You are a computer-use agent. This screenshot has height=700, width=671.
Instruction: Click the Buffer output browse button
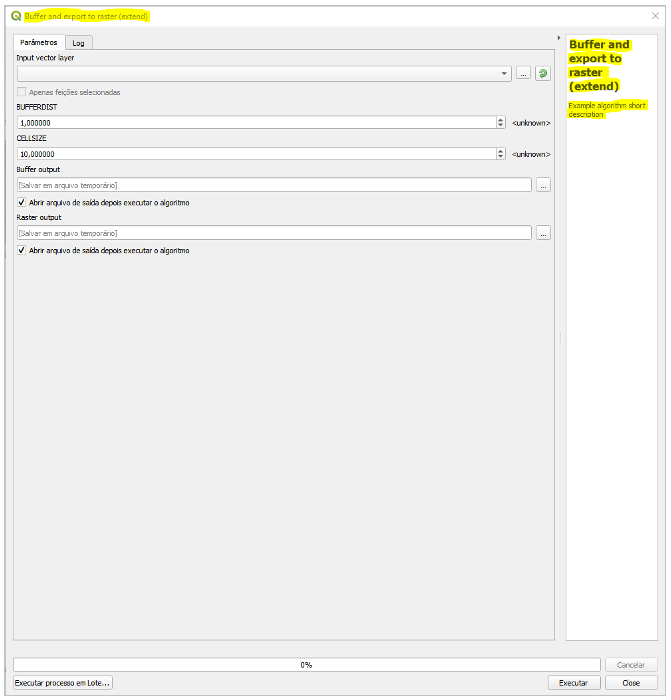click(543, 185)
